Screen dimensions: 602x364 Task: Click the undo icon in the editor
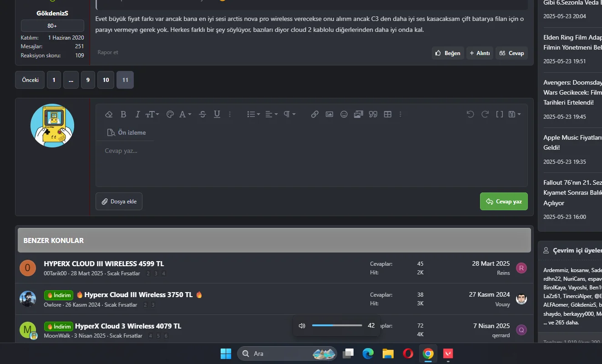point(470,114)
